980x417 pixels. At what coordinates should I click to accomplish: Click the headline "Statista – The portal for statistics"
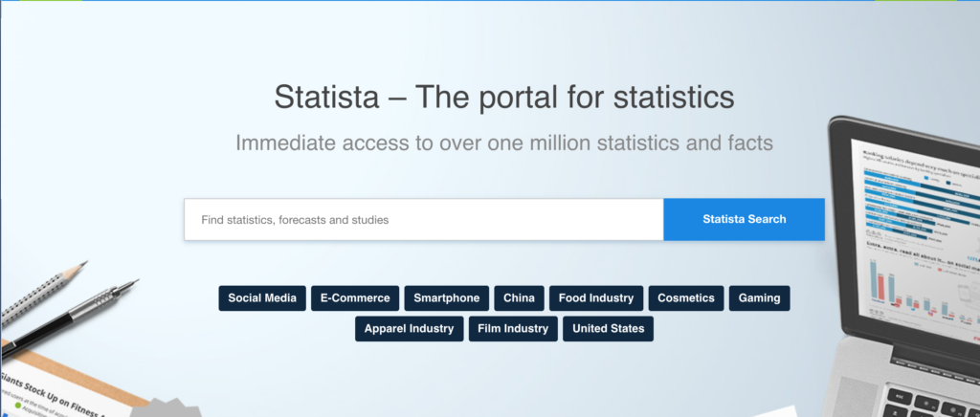504,97
